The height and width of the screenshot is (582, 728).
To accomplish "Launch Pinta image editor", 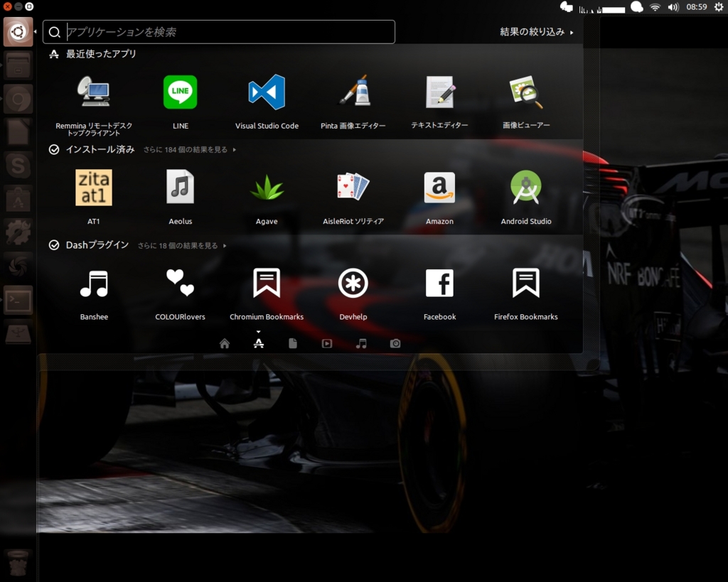I will click(x=353, y=102).
